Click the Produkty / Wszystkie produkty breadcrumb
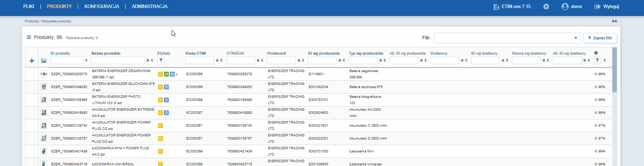The width and height of the screenshot is (644, 166). point(48,21)
